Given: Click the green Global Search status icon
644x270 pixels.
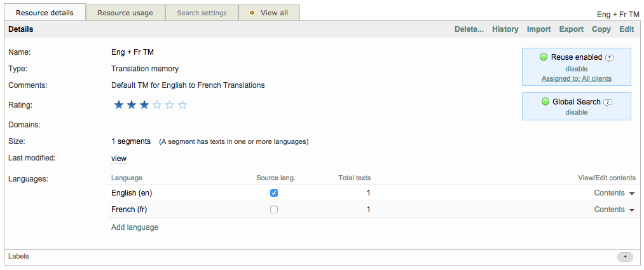Looking at the screenshot, I should pos(545,102).
